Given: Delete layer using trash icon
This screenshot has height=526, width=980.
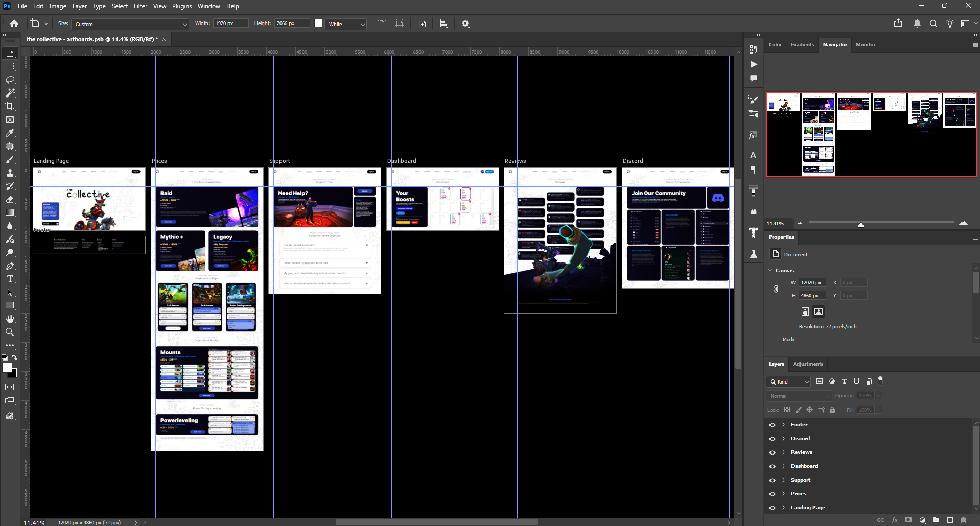Looking at the screenshot, I should click(x=964, y=520).
